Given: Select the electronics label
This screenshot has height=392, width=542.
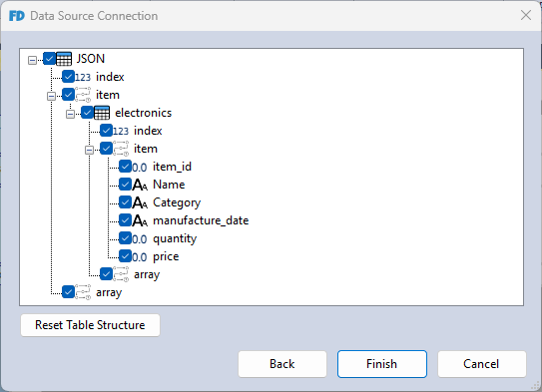Looking at the screenshot, I should coord(144,113).
